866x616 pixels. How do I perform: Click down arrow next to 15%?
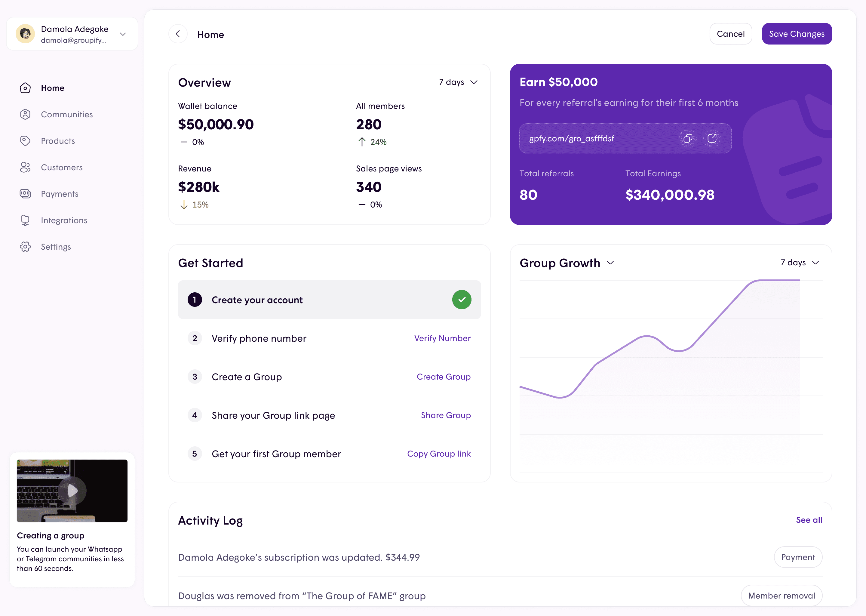[184, 205]
